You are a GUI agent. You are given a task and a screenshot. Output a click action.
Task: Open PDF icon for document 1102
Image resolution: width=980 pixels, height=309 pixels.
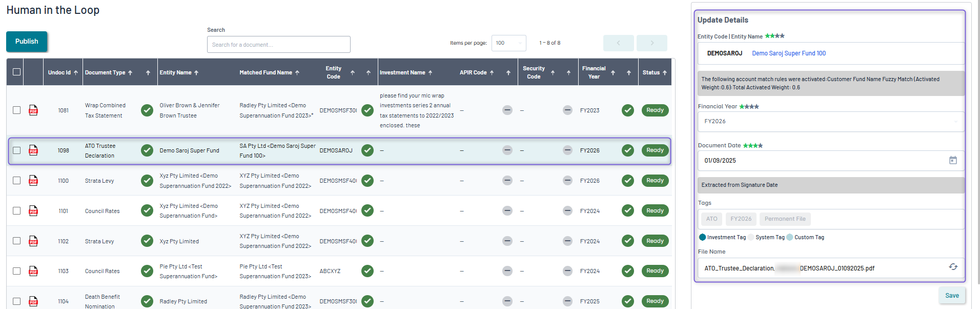33,241
